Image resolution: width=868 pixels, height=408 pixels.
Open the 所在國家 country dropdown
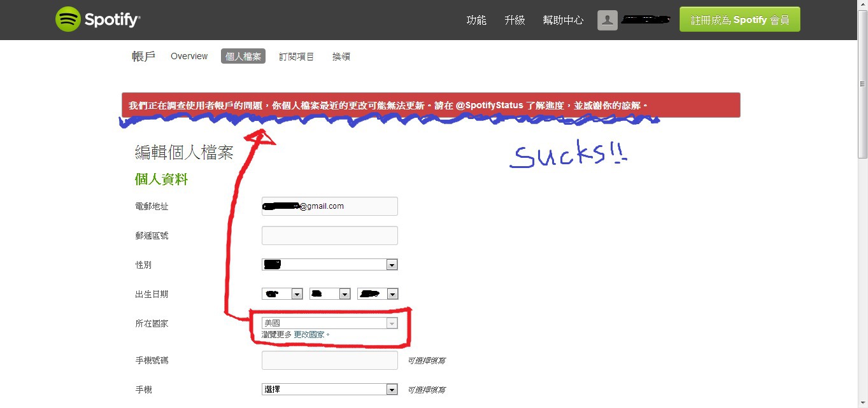pos(330,323)
